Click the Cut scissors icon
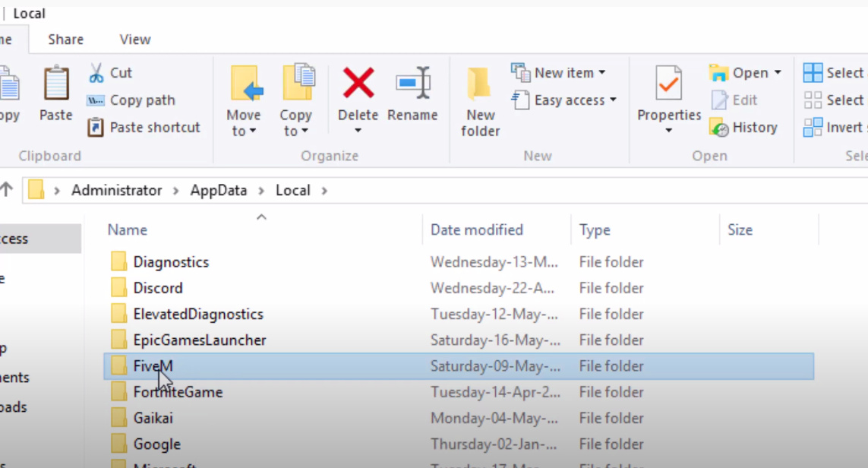This screenshot has height=468, width=868. coord(96,73)
